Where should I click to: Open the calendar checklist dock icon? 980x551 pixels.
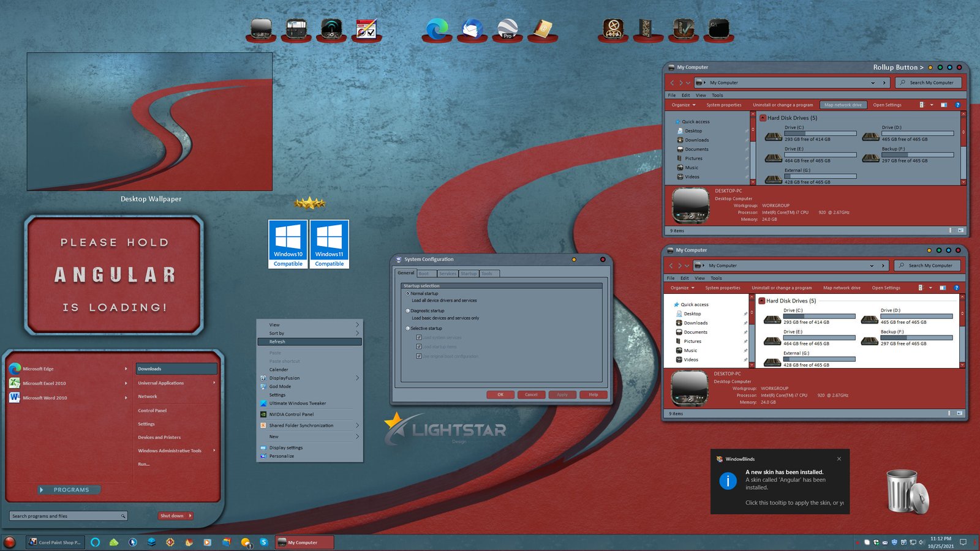366,29
